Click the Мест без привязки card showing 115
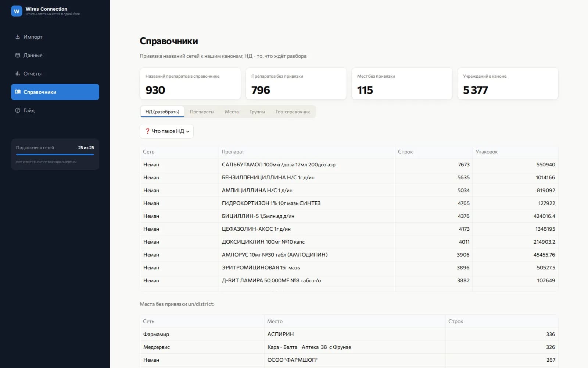Screen dimensions: 588x368 tap(402, 84)
